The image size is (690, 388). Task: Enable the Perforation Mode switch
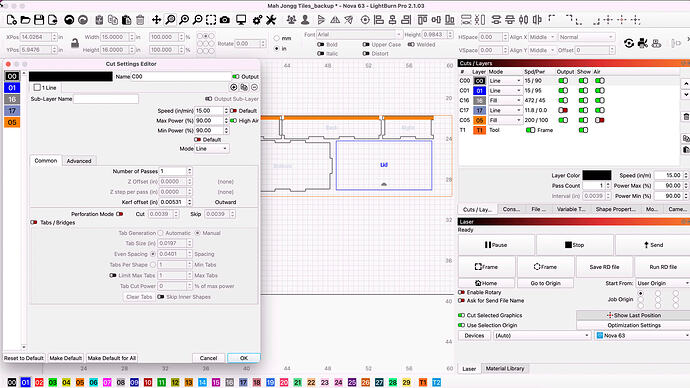pyautogui.click(x=119, y=214)
